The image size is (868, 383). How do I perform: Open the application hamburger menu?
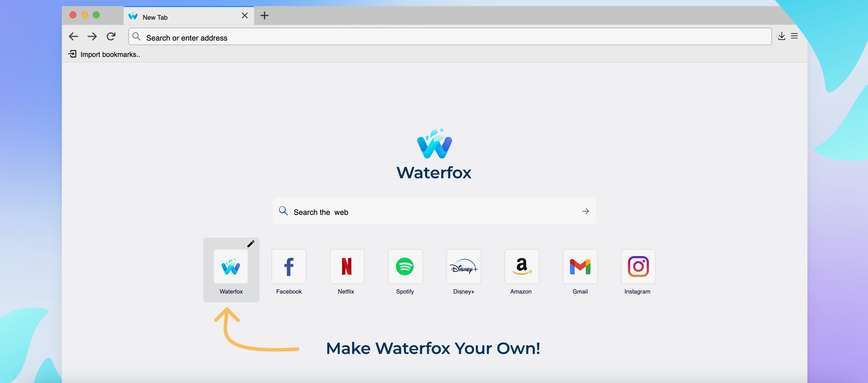pyautogui.click(x=794, y=36)
